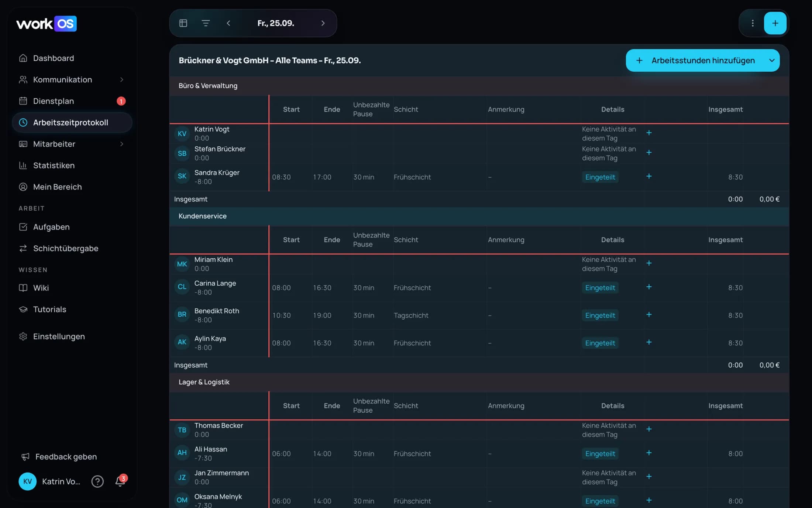Add an entry for Thomas Becker's row
This screenshot has height=508, width=812.
click(x=649, y=429)
